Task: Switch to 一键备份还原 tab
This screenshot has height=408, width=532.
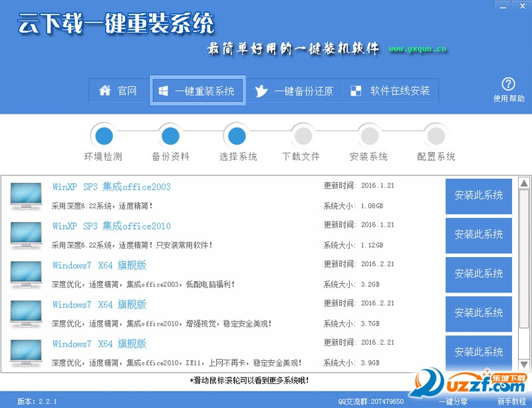Action: click(x=294, y=91)
